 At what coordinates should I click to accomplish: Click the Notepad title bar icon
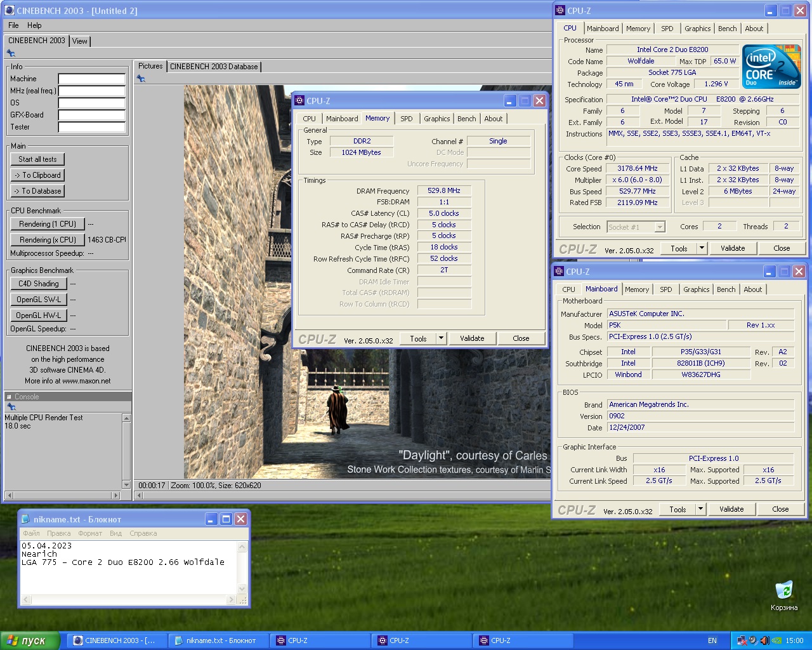(x=25, y=519)
